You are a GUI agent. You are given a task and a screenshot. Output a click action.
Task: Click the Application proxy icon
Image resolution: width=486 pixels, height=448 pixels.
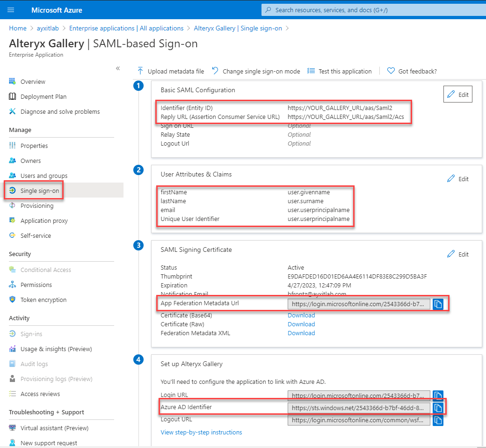[13, 220]
